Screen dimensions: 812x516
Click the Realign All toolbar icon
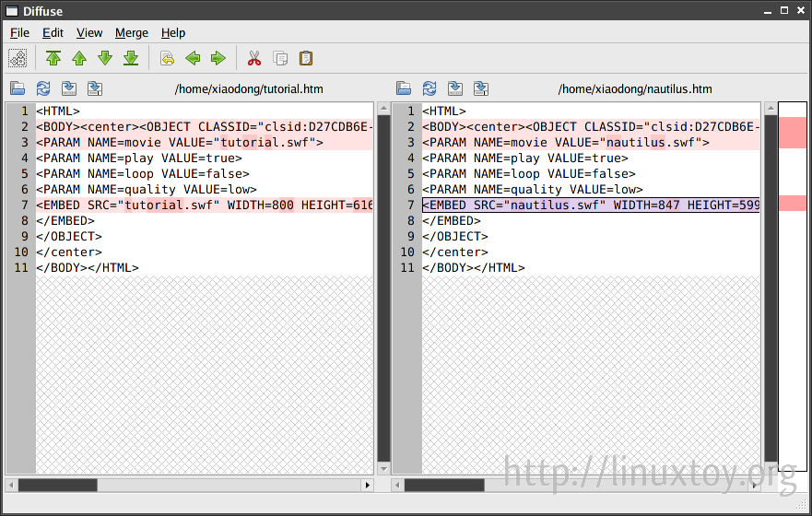(x=18, y=58)
